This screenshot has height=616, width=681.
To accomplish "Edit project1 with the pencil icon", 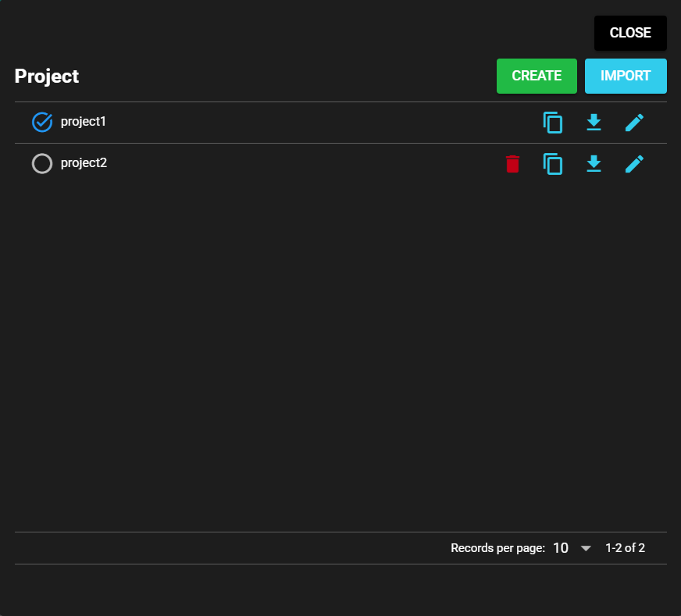I will (634, 123).
